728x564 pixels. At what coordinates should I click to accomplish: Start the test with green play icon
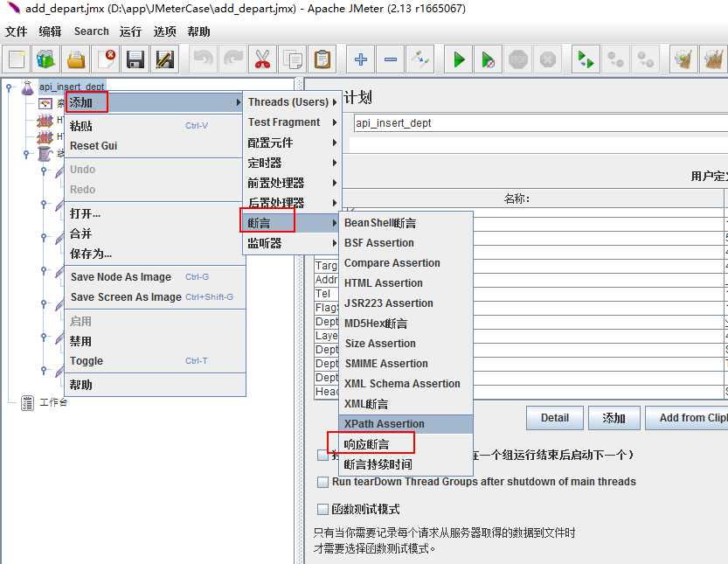coord(459,59)
